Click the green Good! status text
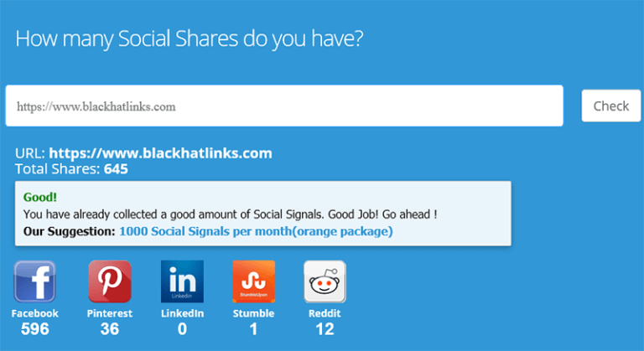Screen dimensions: 644x351 click(40, 198)
